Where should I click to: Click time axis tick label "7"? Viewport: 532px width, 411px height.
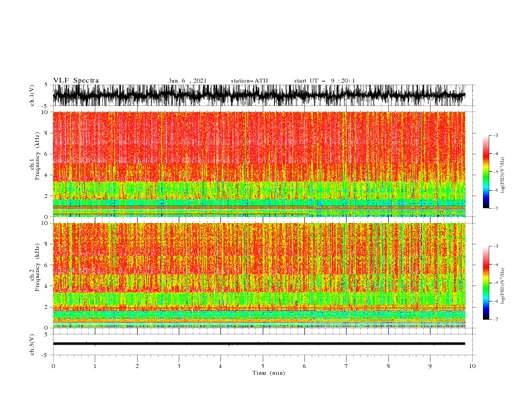(346, 366)
